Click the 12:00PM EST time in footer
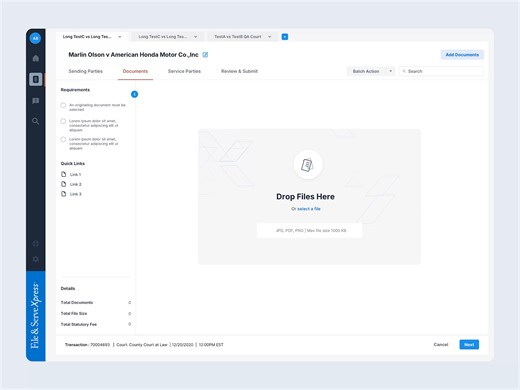Viewport: 520px width, 390px height. coord(211,345)
